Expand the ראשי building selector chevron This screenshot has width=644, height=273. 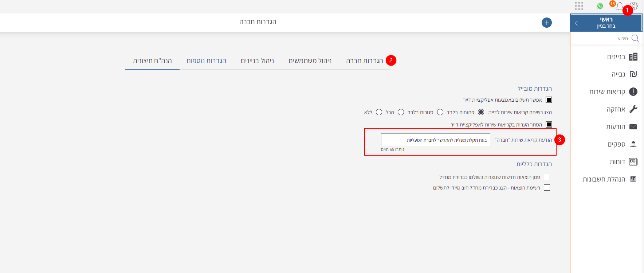576,23
